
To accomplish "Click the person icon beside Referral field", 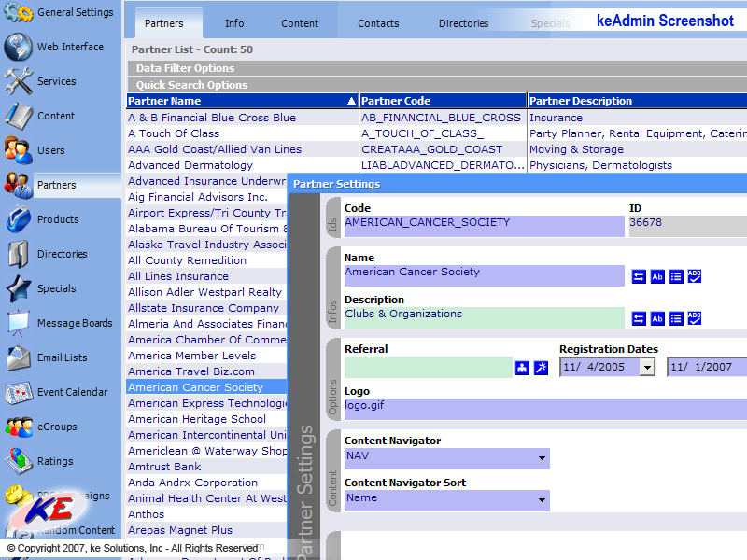I will pyautogui.click(x=522, y=368).
